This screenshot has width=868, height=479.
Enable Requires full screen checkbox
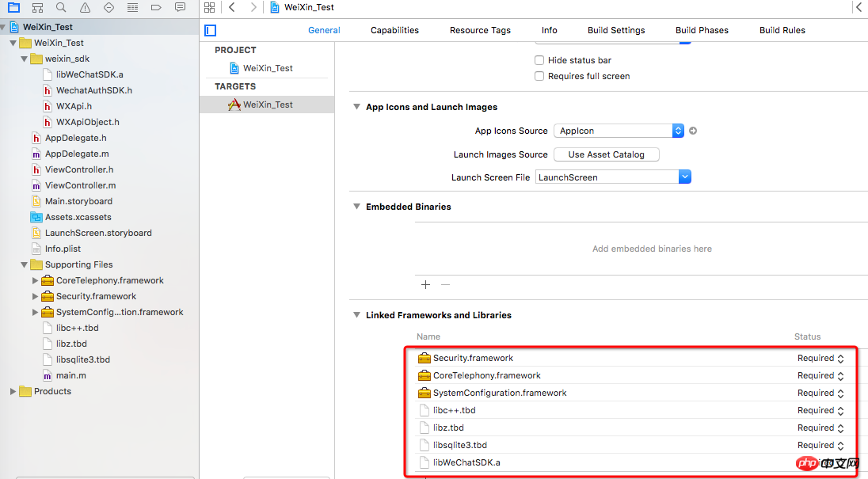point(539,76)
